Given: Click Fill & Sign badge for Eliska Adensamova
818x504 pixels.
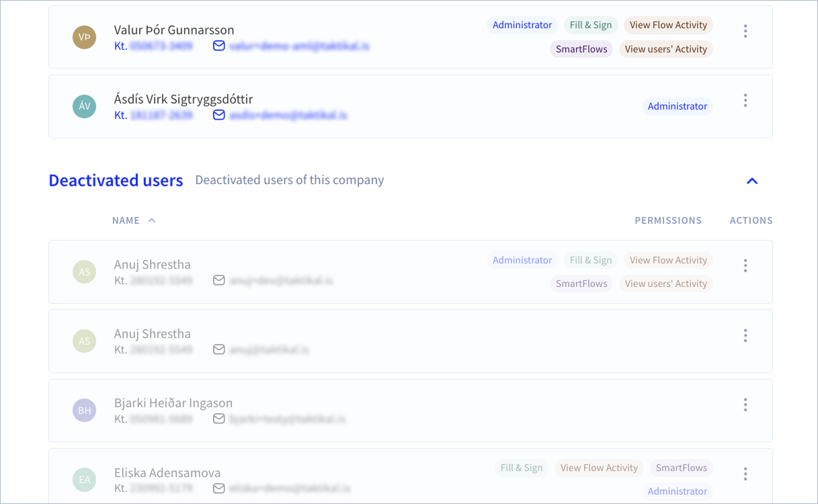Looking at the screenshot, I should tap(522, 468).
